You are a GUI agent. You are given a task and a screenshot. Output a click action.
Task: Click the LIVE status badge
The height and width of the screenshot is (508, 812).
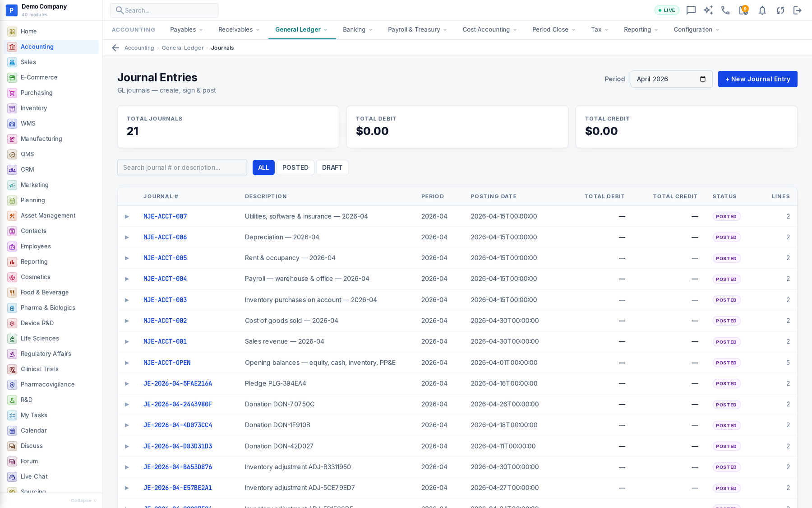[x=667, y=10]
